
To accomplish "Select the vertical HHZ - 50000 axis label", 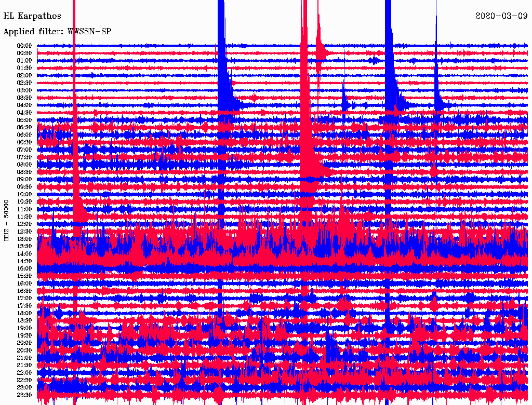I will [6, 221].
